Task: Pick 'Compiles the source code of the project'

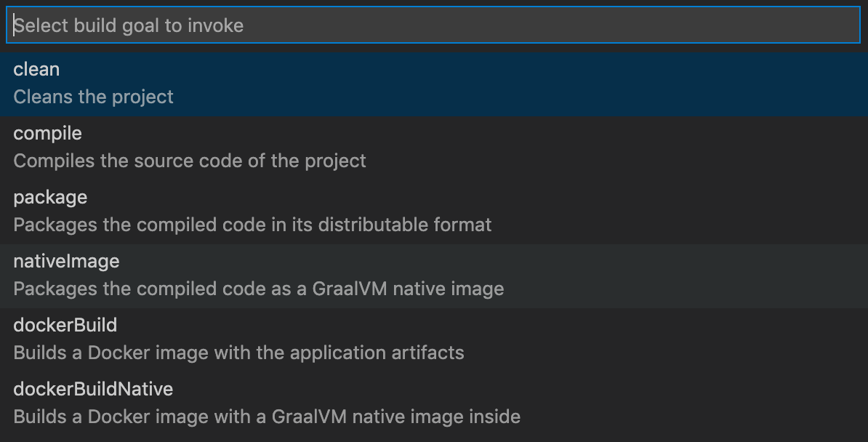Action: click(x=190, y=161)
